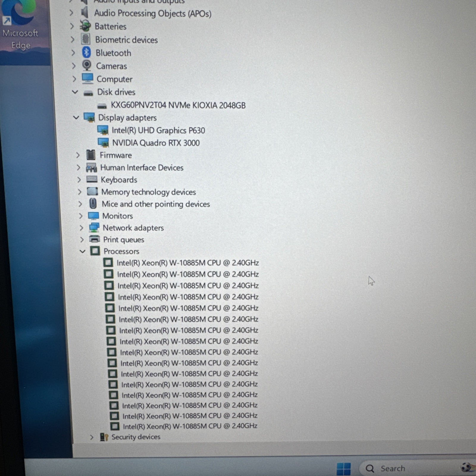Click the Keyboards category icon
476x476 pixels.
[x=92, y=179]
